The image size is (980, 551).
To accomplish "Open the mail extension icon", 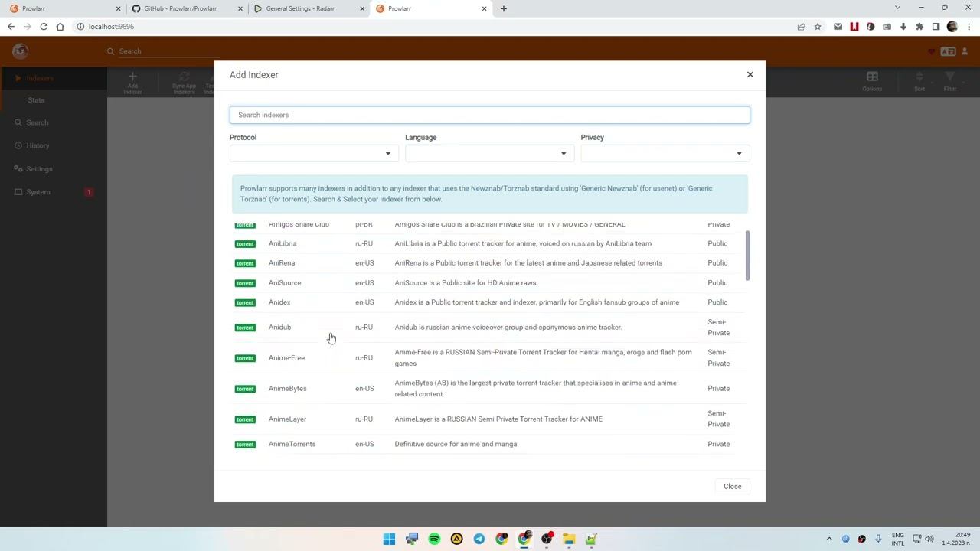I will coord(838,27).
